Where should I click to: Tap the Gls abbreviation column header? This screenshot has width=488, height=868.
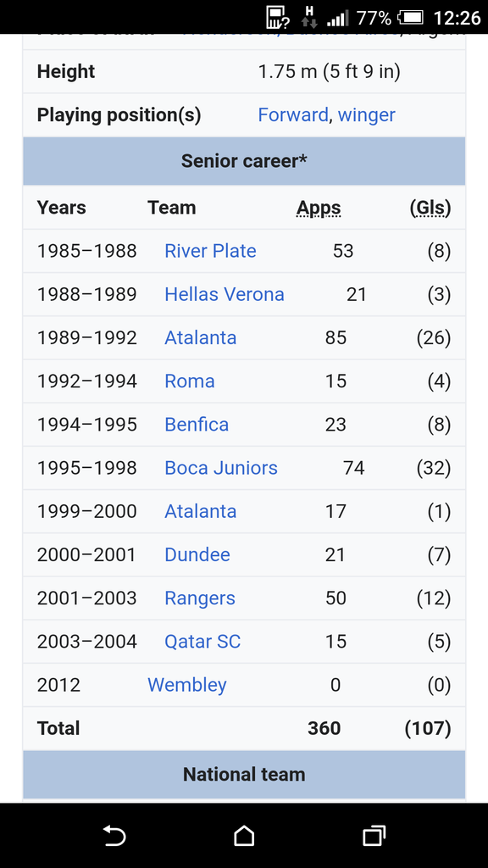[430, 209]
